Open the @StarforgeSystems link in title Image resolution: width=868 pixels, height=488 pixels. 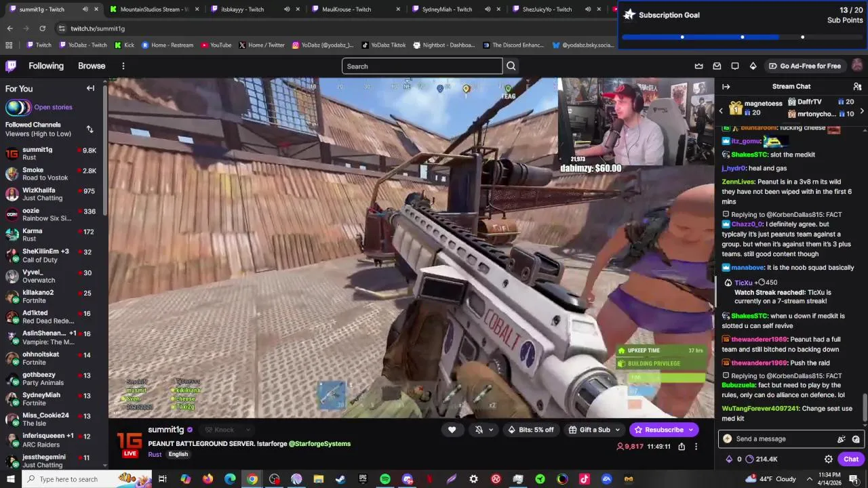[x=319, y=443]
